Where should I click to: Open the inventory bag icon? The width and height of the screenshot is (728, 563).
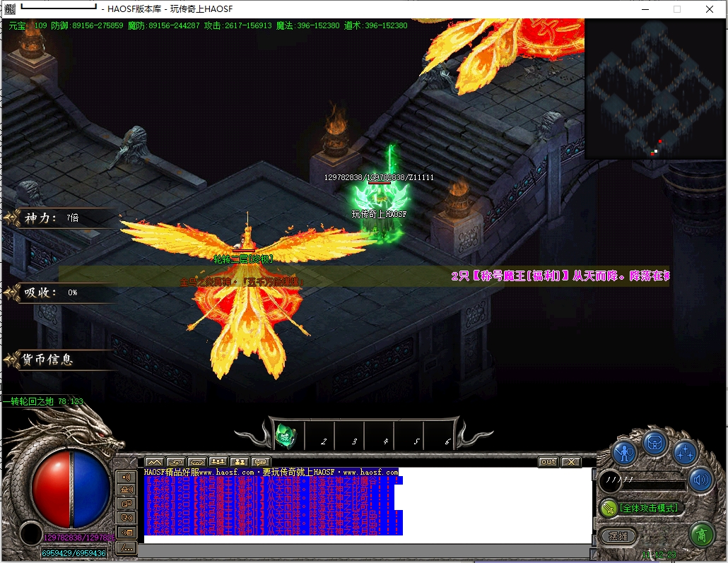pos(655,444)
